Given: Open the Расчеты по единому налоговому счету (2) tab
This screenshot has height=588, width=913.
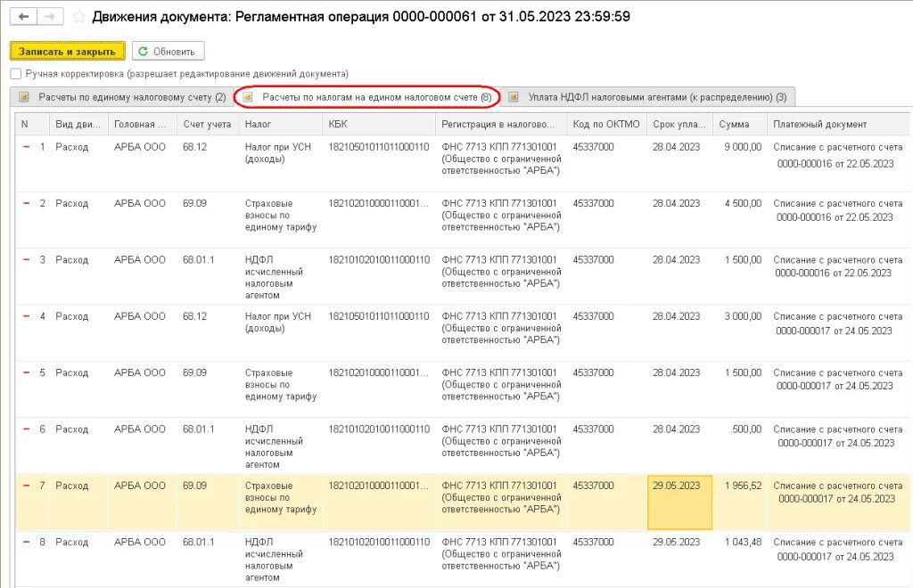Looking at the screenshot, I should (x=121, y=97).
